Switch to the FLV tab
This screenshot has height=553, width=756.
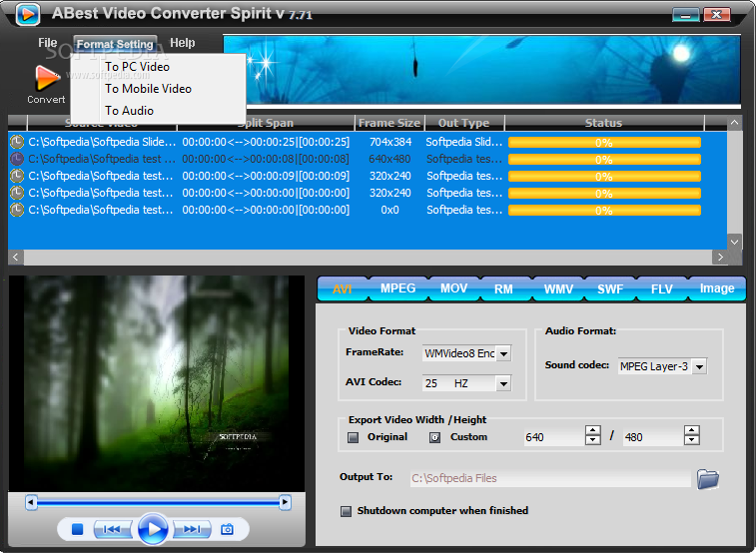tap(661, 289)
